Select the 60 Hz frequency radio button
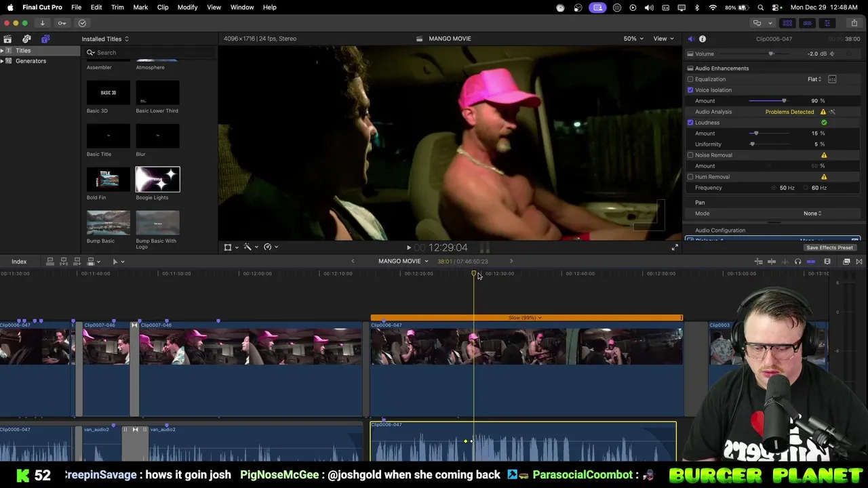Viewport: 868px width, 488px height. tap(807, 188)
